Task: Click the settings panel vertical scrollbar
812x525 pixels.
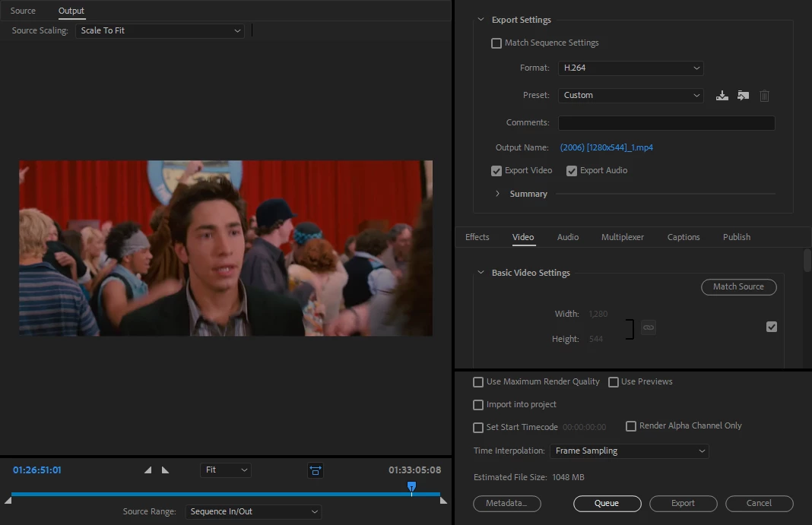Action: coord(807,260)
